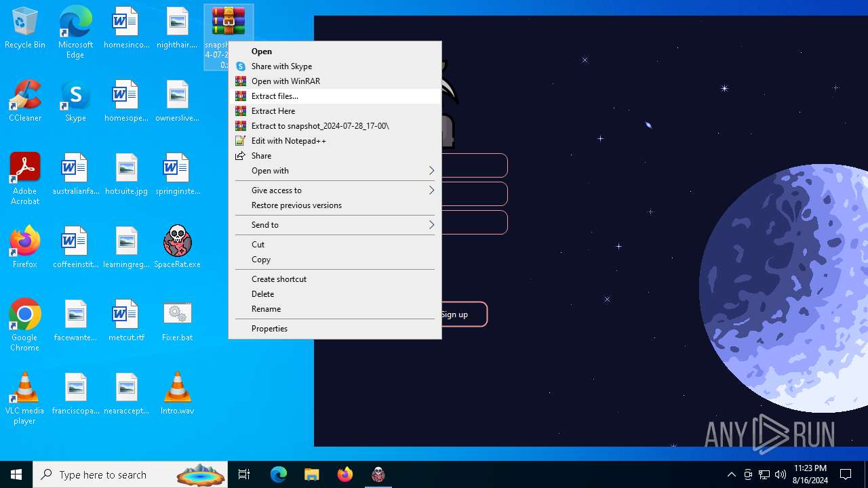The height and width of the screenshot is (488, 868).
Task: Choose Rename in context menu
Action: point(335,309)
